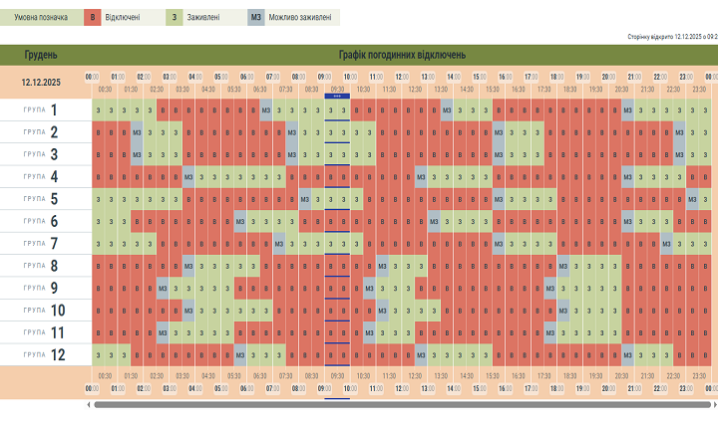718x428 pixels.
Task: Click the Графік погодинних відключень title
Action: [401, 55]
